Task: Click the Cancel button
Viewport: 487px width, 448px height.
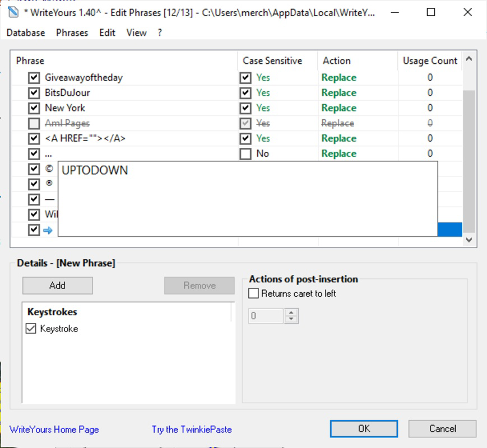Action: pos(442,429)
